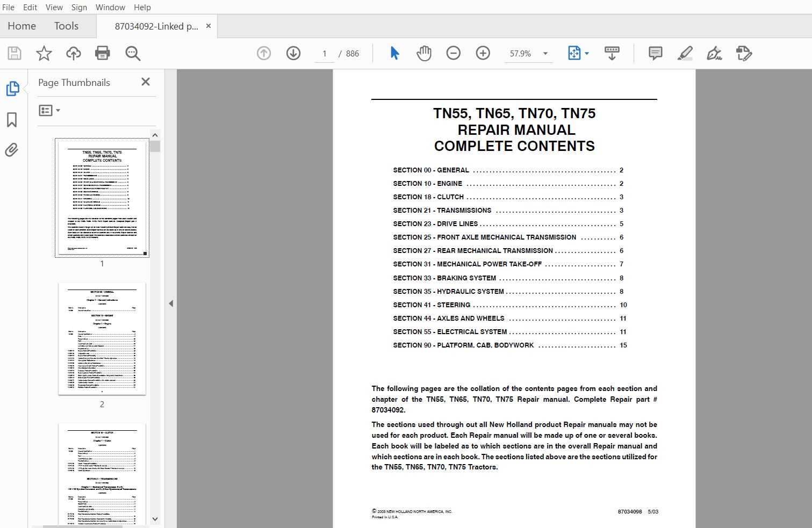This screenshot has height=528, width=812.
Task: Choose the Selection arrow tool
Action: 394,53
